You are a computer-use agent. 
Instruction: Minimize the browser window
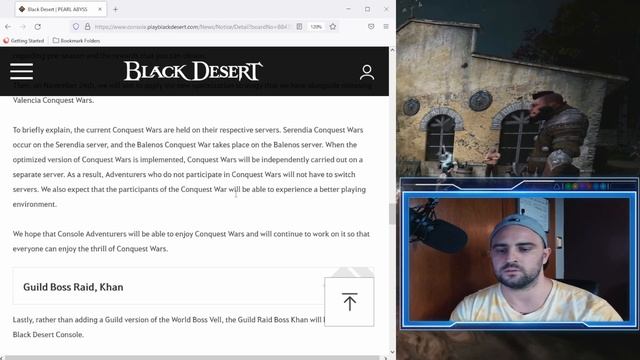348,9
